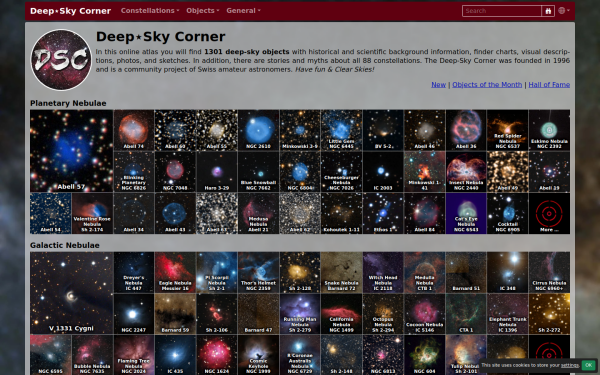The height and width of the screenshot is (375, 600).
Task: Open Medusa Nebula Abell 21 thumbnail
Action: (x=258, y=213)
